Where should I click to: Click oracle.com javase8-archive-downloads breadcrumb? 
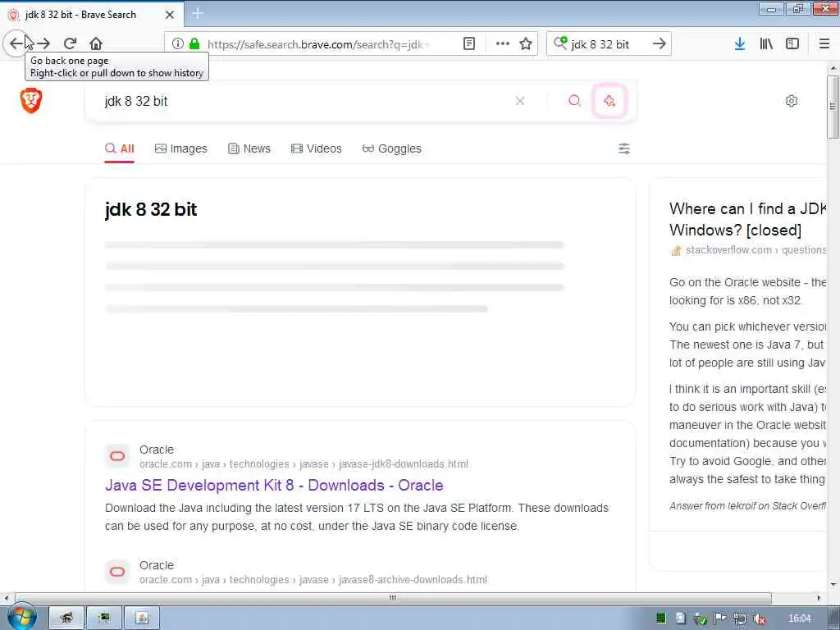313,580
